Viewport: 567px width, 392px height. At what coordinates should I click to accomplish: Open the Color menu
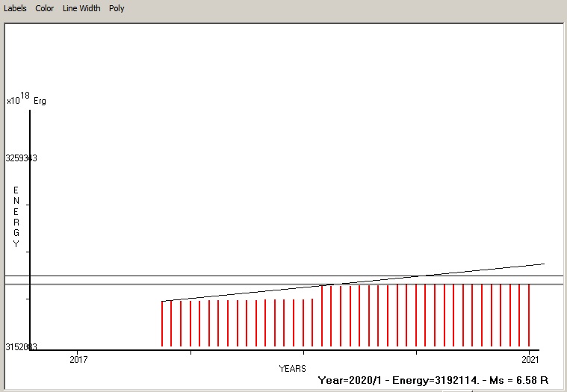point(44,8)
